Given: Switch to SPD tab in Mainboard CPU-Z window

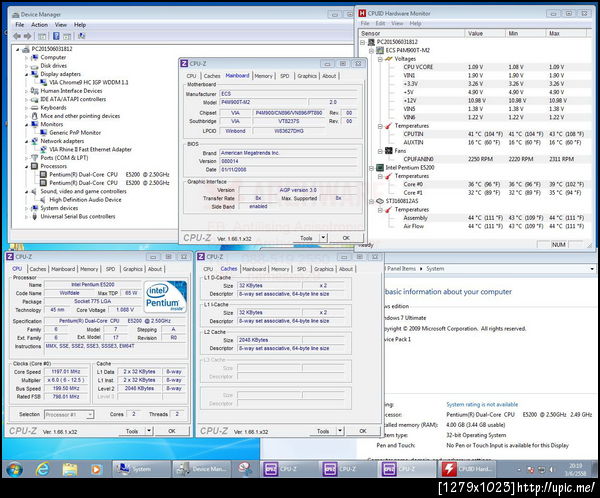Looking at the screenshot, I should click(x=285, y=76).
